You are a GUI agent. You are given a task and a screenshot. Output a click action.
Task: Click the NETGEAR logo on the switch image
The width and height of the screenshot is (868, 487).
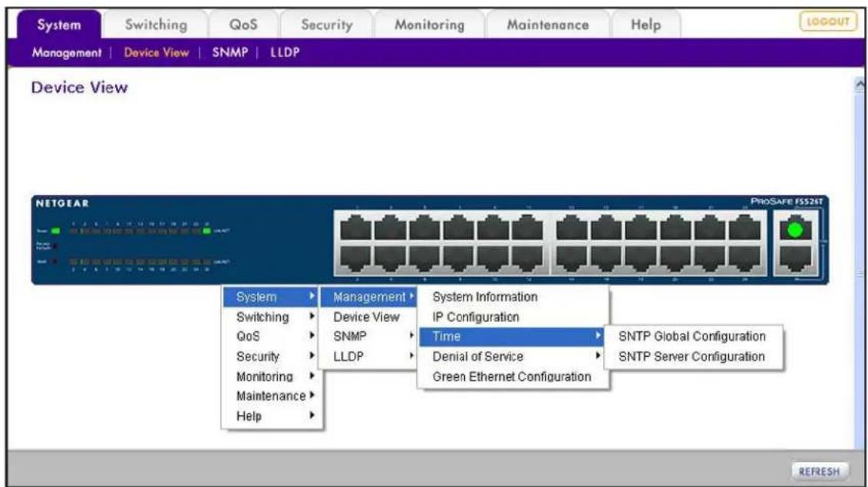[x=62, y=203]
